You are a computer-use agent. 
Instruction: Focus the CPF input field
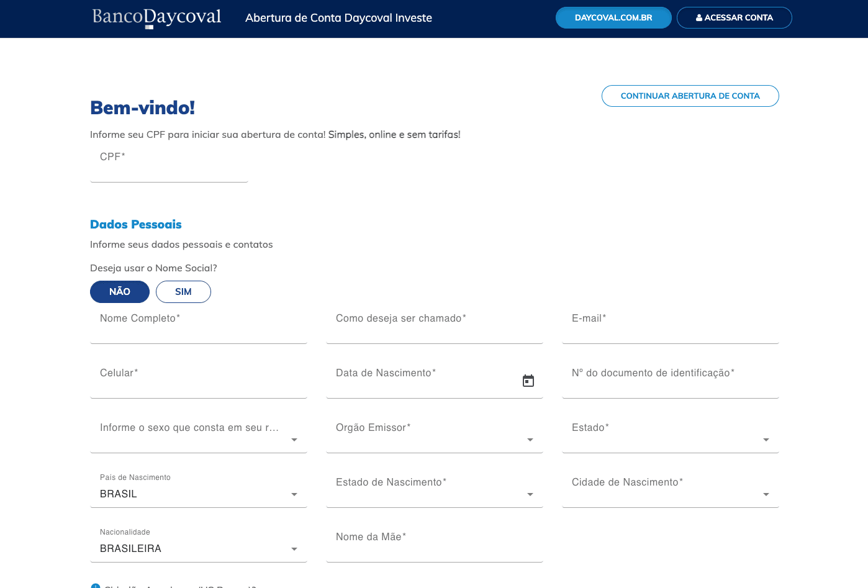pos(169,168)
